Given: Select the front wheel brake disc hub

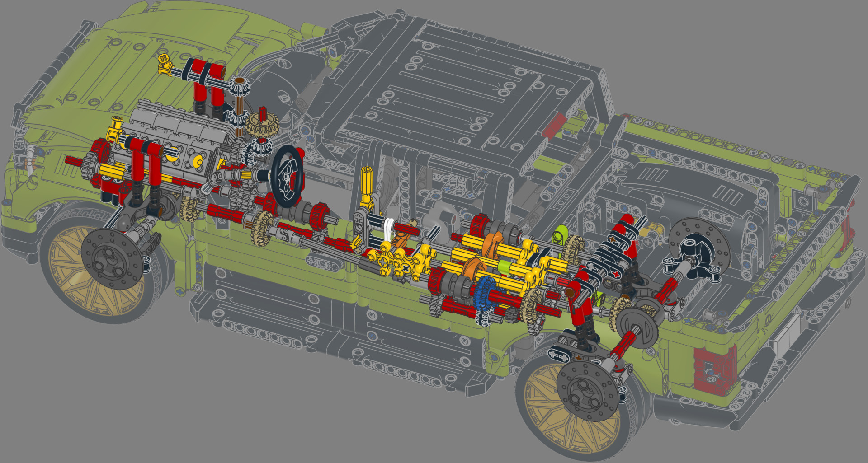Looking at the screenshot, I should tap(113, 259).
